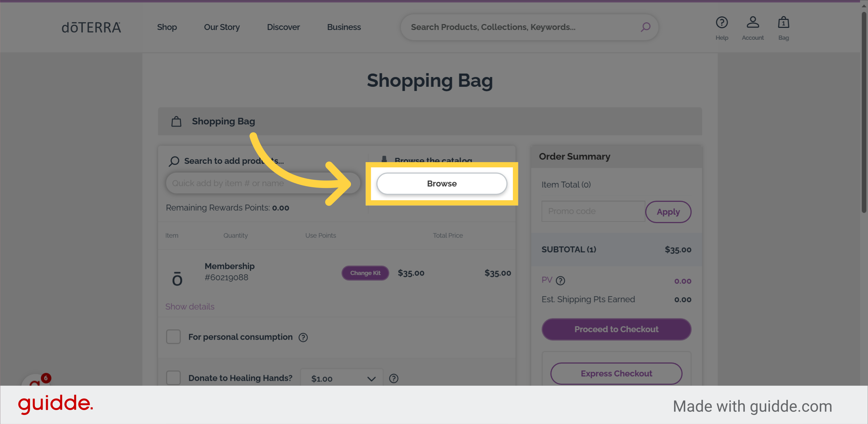
Task: Open the Discover menu
Action: [x=283, y=27]
